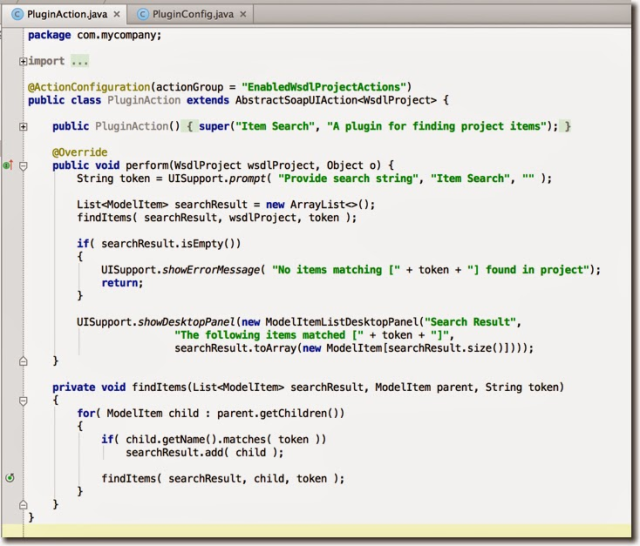Click the highlighted empty last line
640x546 pixels.
316,531
